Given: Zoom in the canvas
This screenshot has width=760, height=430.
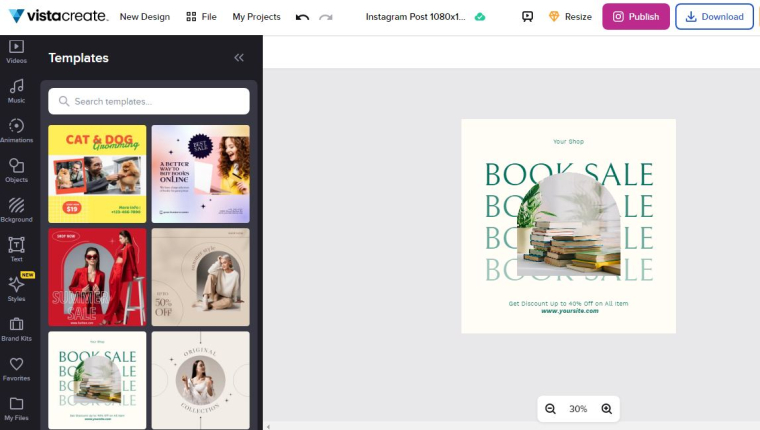Looking at the screenshot, I should tap(606, 409).
